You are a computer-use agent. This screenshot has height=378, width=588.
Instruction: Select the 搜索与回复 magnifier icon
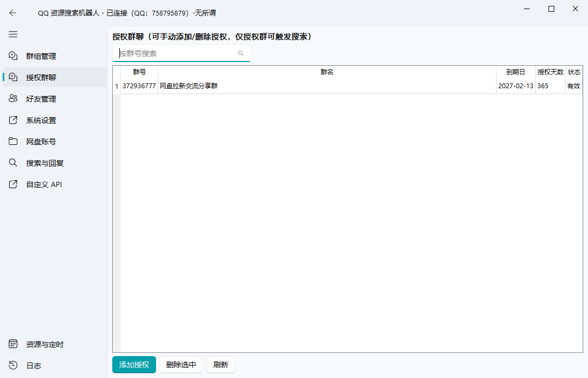coord(13,163)
